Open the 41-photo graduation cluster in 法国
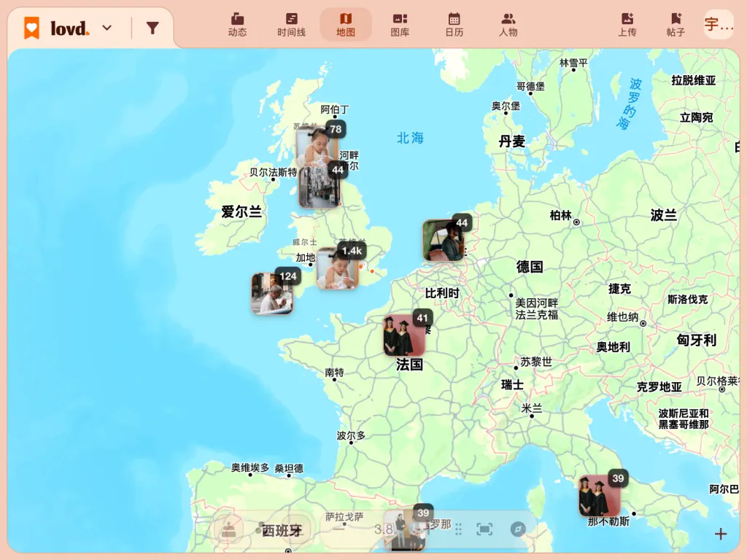747x560 pixels. [x=405, y=335]
